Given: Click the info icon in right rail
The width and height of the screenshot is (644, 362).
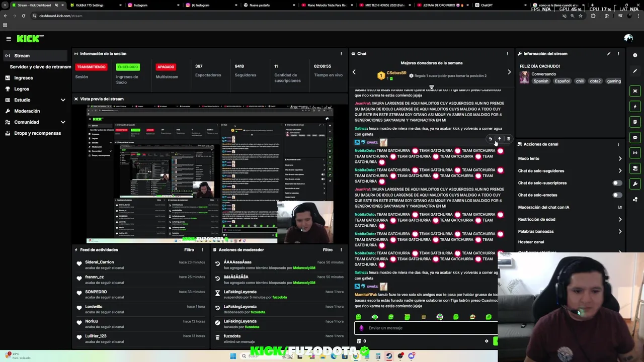Looking at the screenshot, I should point(635,55).
